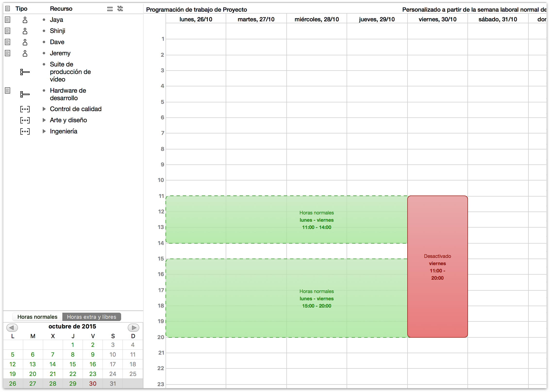Click the group icon beside Control de calidad

tap(25, 109)
